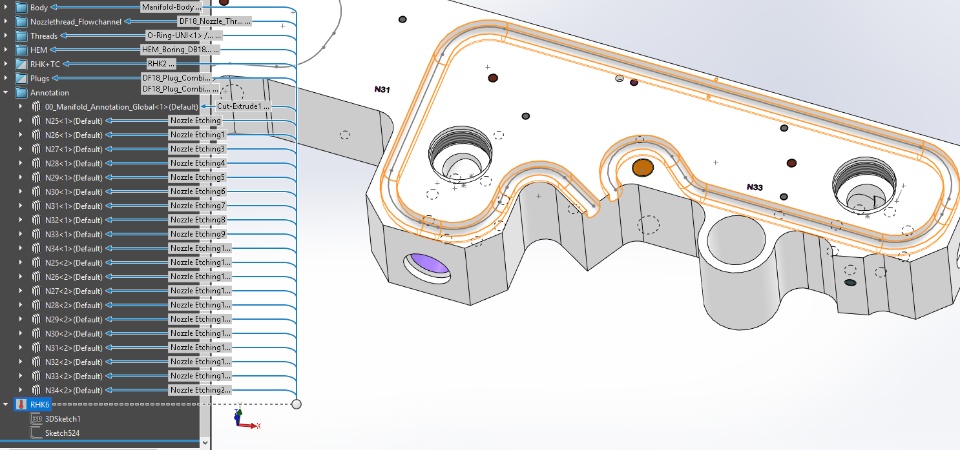Screen dimensions: 960x450
Task: Click the N25<2> part icon
Action: click(36, 263)
